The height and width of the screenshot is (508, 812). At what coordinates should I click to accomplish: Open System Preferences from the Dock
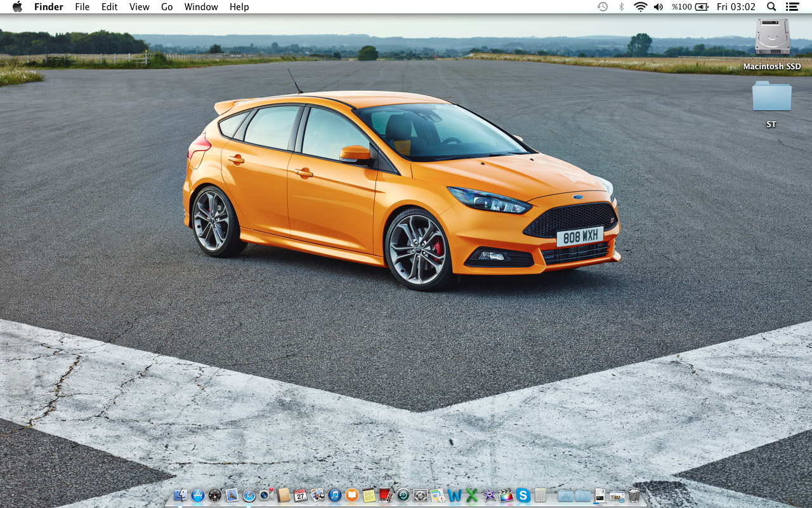[x=421, y=495]
